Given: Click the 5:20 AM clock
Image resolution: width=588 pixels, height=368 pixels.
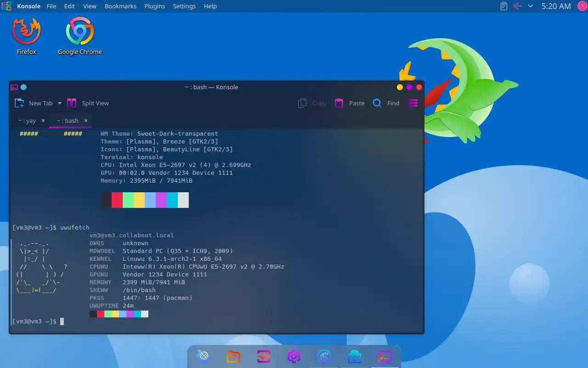Looking at the screenshot, I should (556, 6).
